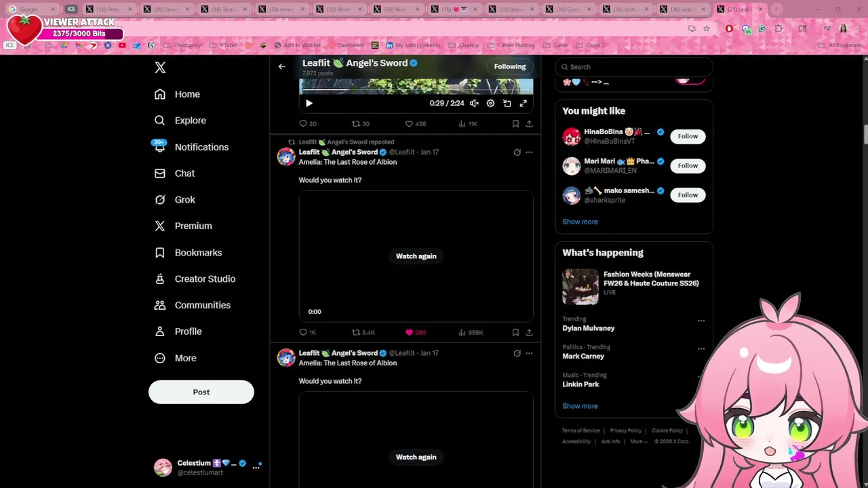The height and width of the screenshot is (488, 868).
Task: Open the Explore page
Action: [x=180, y=121]
